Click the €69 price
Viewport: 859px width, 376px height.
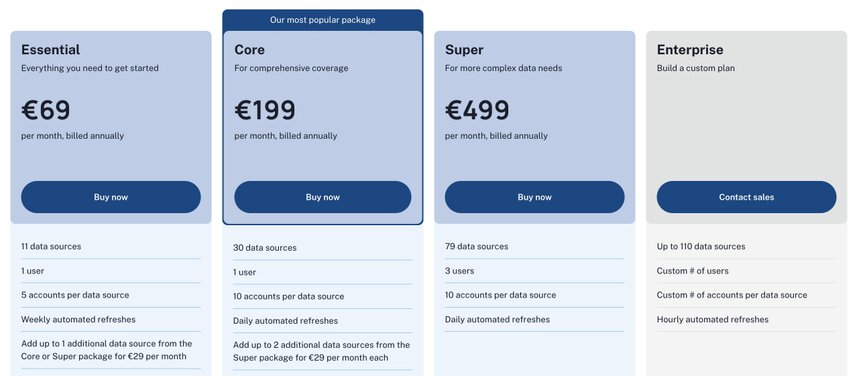tap(45, 110)
